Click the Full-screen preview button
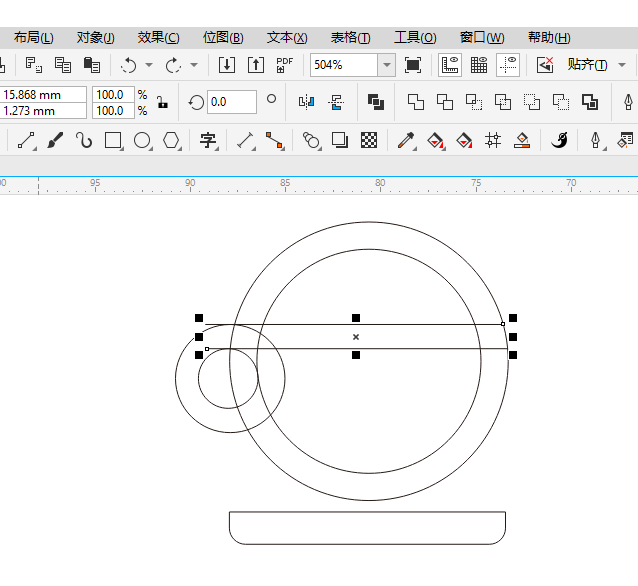 (413, 65)
